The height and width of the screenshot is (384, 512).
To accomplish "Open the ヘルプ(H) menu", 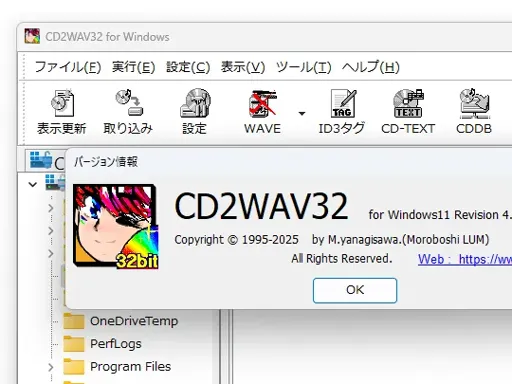I will pyautogui.click(x=371, y=67).
